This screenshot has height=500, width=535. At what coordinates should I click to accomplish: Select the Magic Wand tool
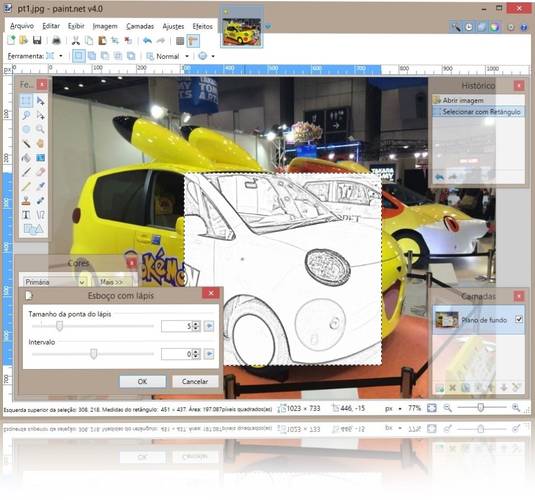pos(26,143)
